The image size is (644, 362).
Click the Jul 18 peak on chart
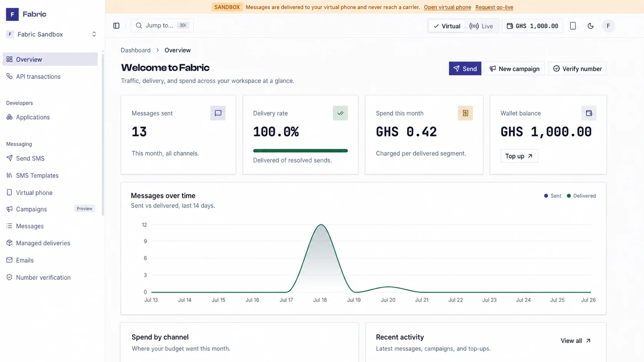(321, 225)
